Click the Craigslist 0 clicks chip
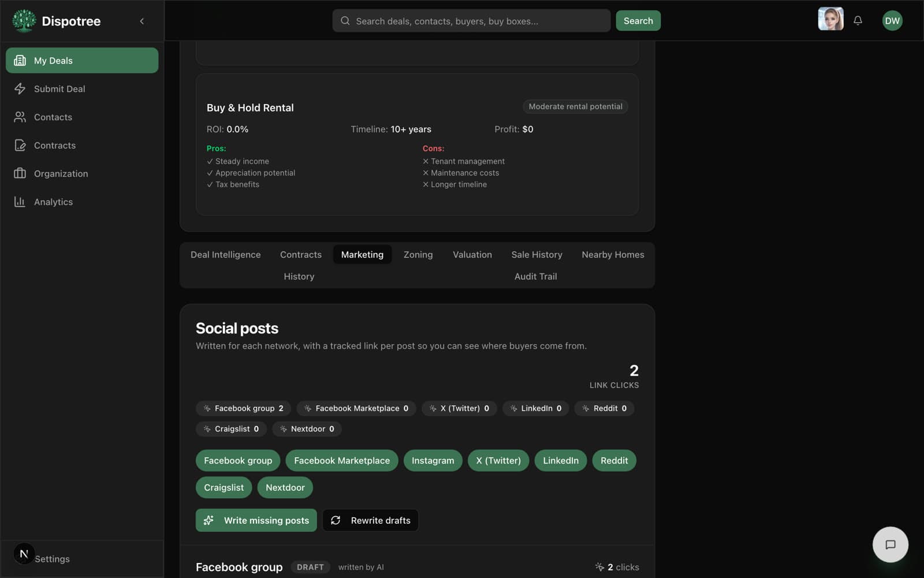The height and width of the screenshot is (578, 924). 231,429
